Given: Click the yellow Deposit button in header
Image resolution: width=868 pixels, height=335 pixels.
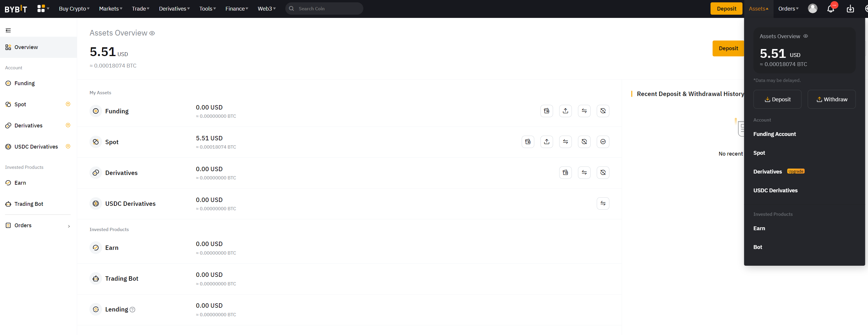Looking at the screenshot, I should coord(726,9).
